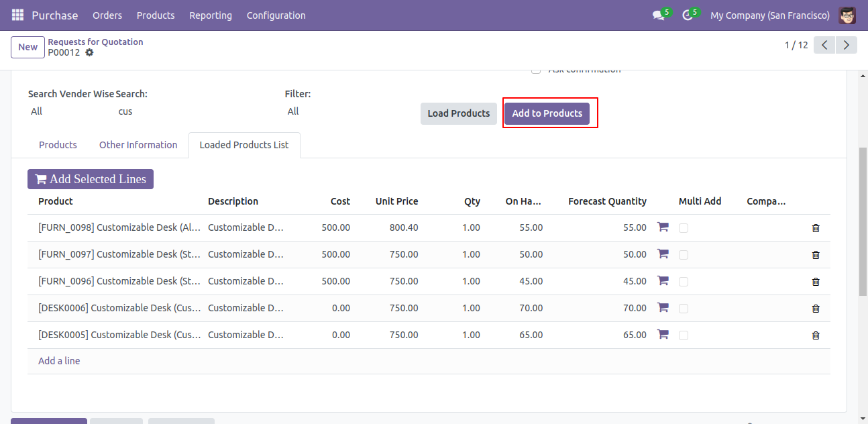The width and height of the screenshot is (868, 424).
Task: Click the page vertical scrollbar
Action: point(863,221)
